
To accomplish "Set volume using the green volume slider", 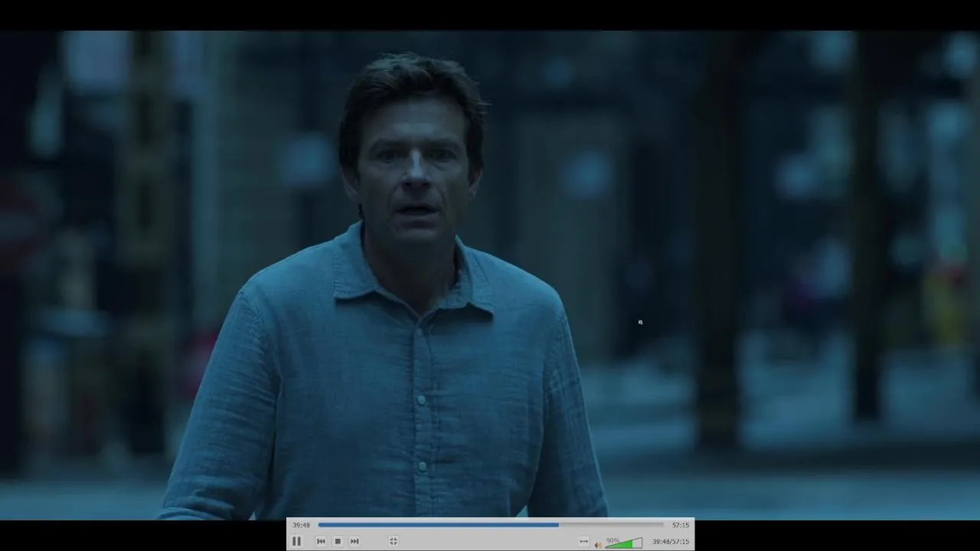I will click(x=624, y=543).
